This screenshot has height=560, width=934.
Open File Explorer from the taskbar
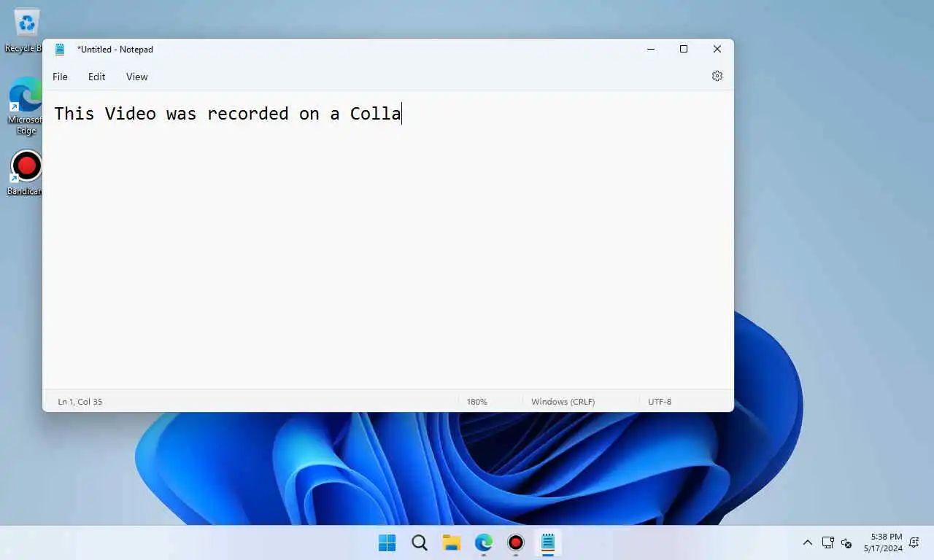[452, 542]
